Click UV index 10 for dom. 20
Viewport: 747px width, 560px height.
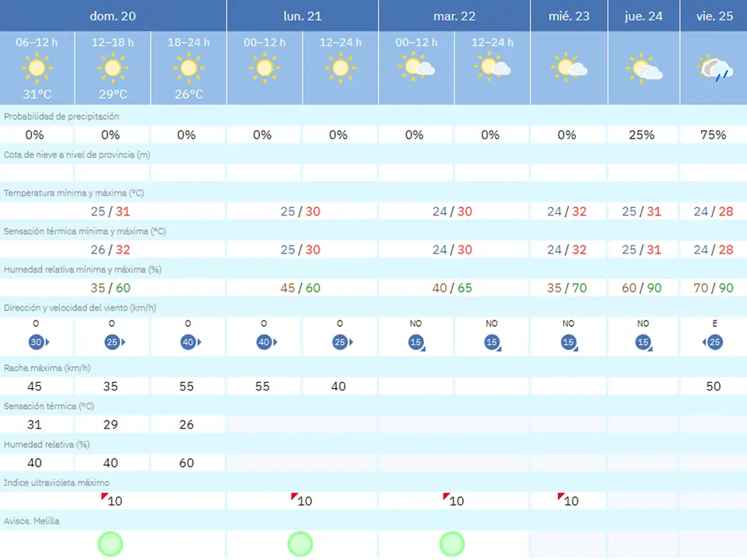115,501
